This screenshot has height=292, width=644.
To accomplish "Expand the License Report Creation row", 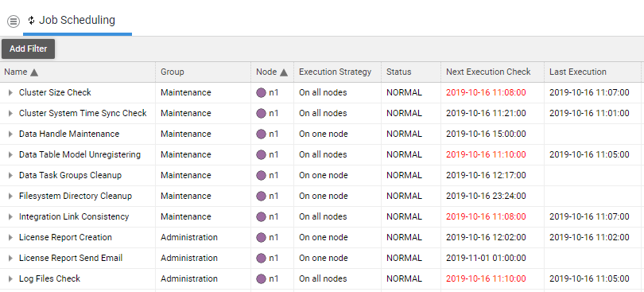I will (10, 238).
